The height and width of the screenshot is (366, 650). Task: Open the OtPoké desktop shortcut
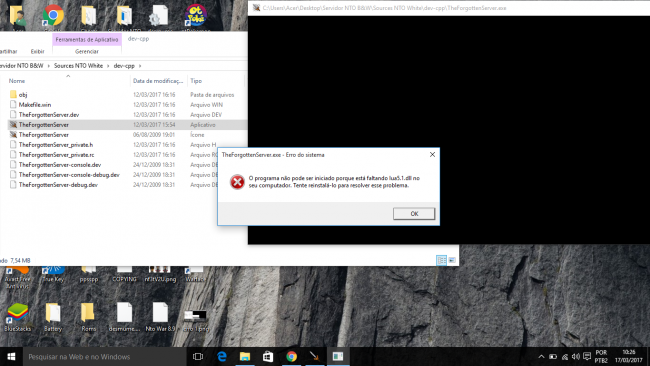[196, 16]
